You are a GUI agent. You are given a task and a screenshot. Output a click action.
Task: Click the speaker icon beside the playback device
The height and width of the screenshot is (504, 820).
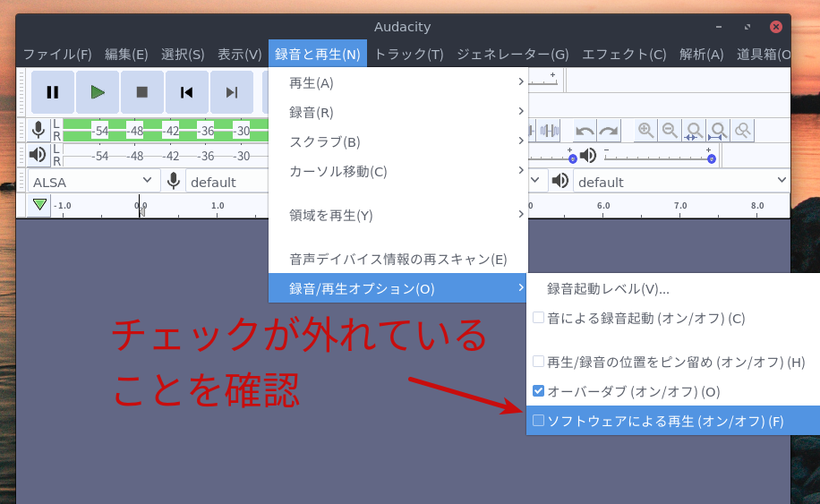(560, 181)
